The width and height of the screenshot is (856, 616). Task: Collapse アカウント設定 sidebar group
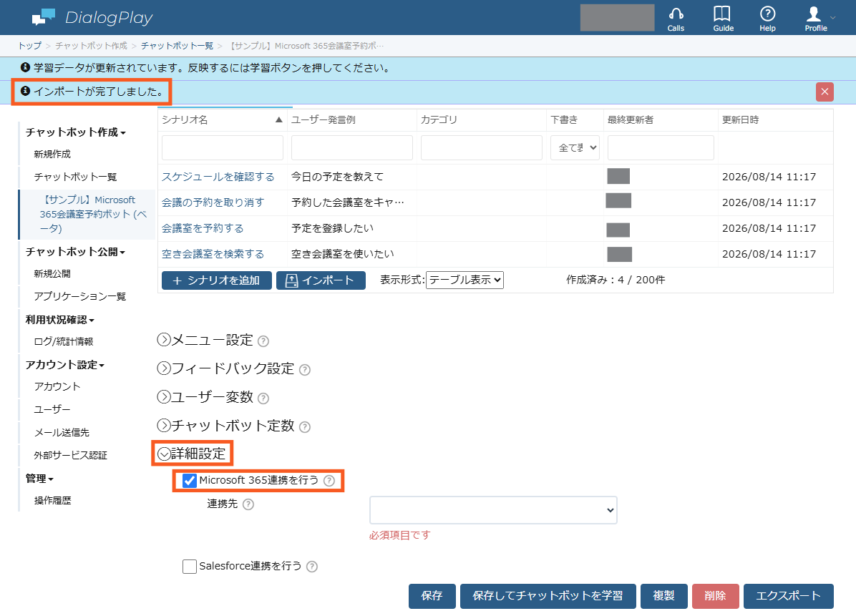[64, 365]
